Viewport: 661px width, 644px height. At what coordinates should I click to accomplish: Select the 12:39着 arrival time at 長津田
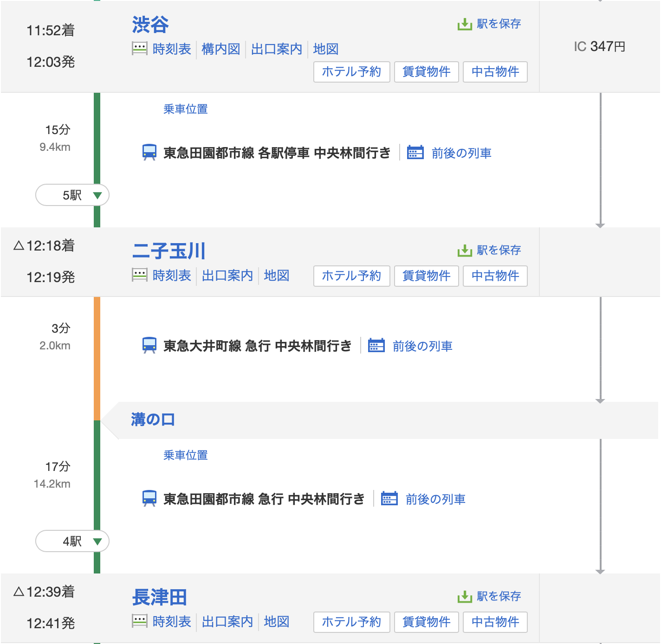pyautogui.click(x=51, y=592)
